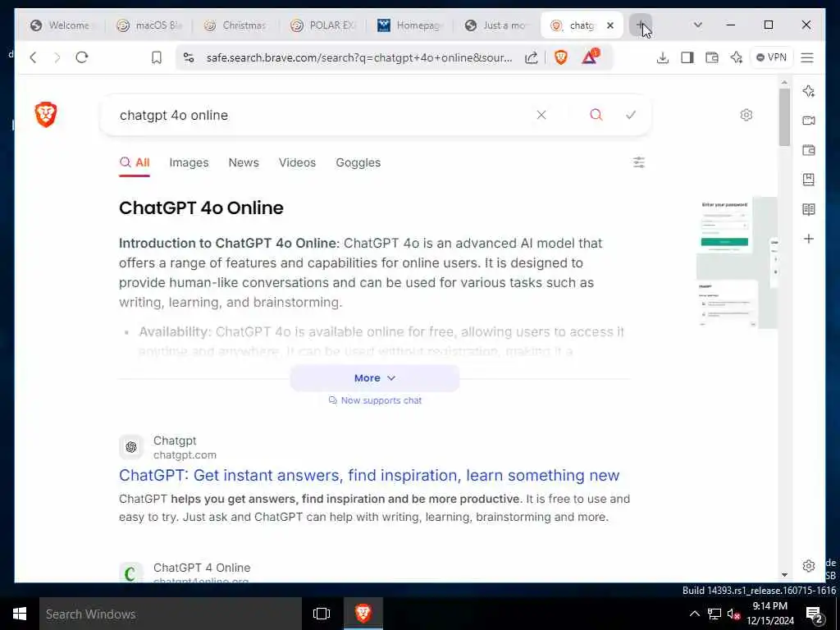
Task: Open the search filters slider icon
Action: tap(639, 162)
